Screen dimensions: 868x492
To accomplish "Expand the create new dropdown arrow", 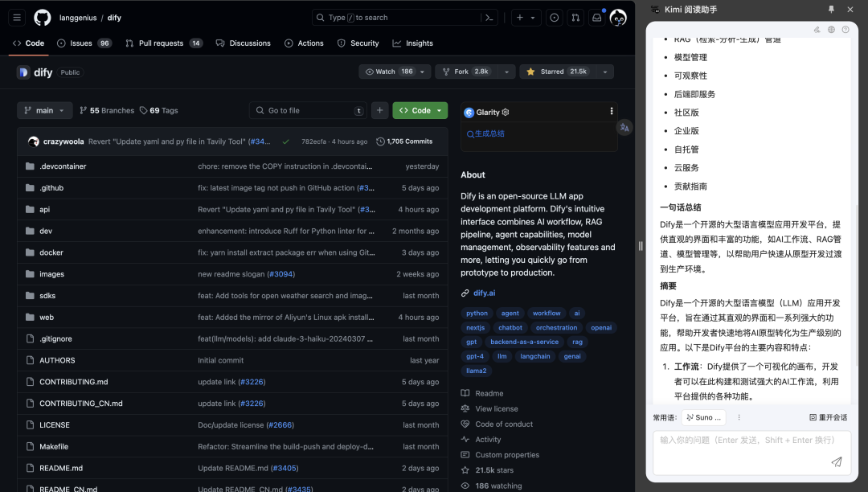I will pyautogui.click(x=533, y=18).
